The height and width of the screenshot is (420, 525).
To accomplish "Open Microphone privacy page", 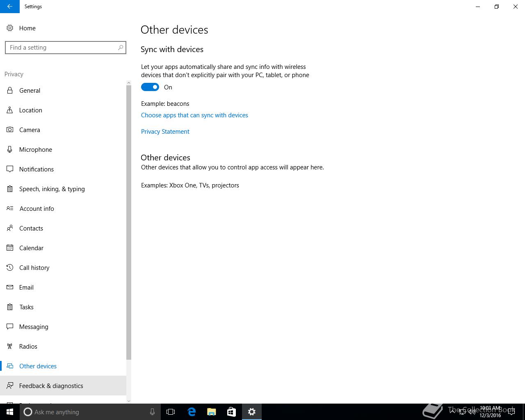I will (x=63, y=149).
